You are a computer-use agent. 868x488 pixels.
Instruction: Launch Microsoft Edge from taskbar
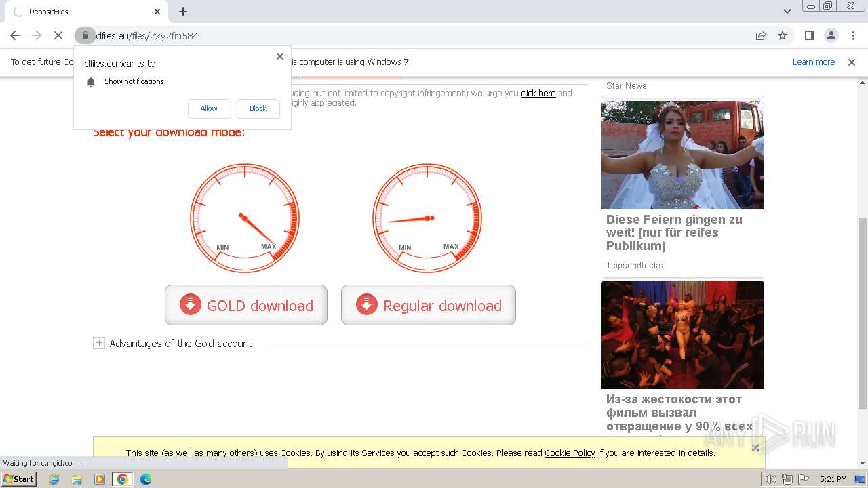coord(145,479)
